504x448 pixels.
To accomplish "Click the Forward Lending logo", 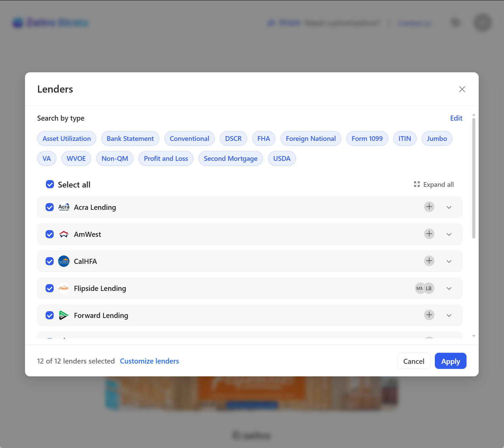I will [64, 315].
